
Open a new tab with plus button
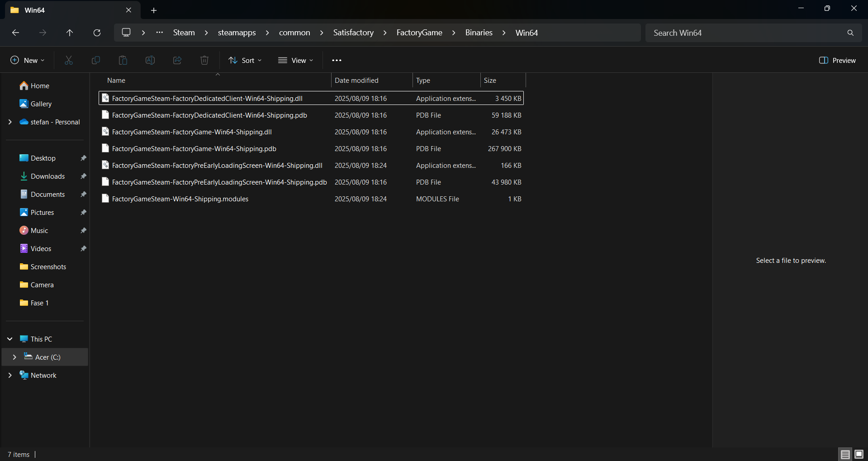pyautogui.click(x=154, y=10)
